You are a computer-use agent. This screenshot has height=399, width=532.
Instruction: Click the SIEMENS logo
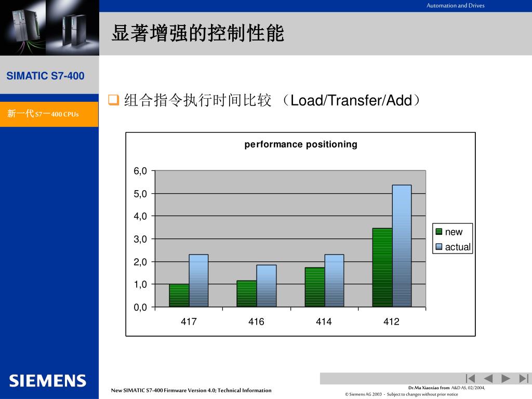48,381
